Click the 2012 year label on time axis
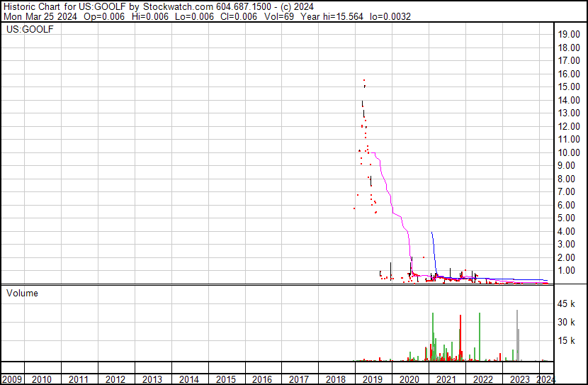This screenshot has height=385, width=588. [x=115, y=379]
